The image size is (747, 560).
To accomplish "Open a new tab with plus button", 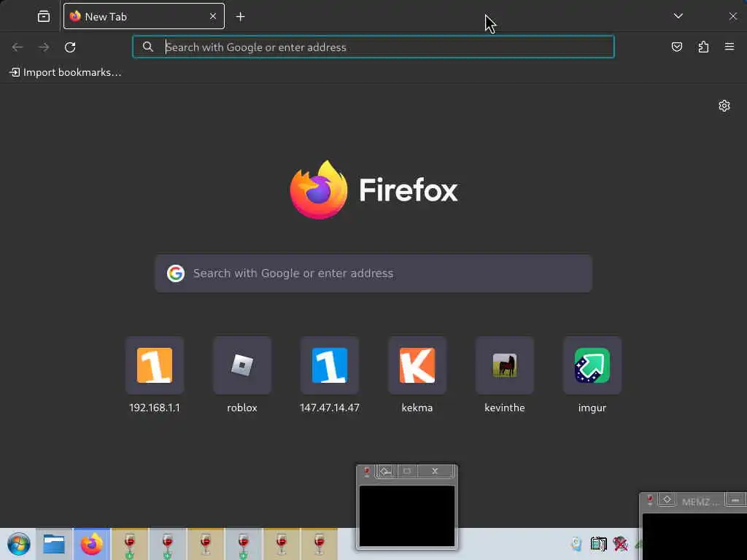I will click(x=241, y=17).
